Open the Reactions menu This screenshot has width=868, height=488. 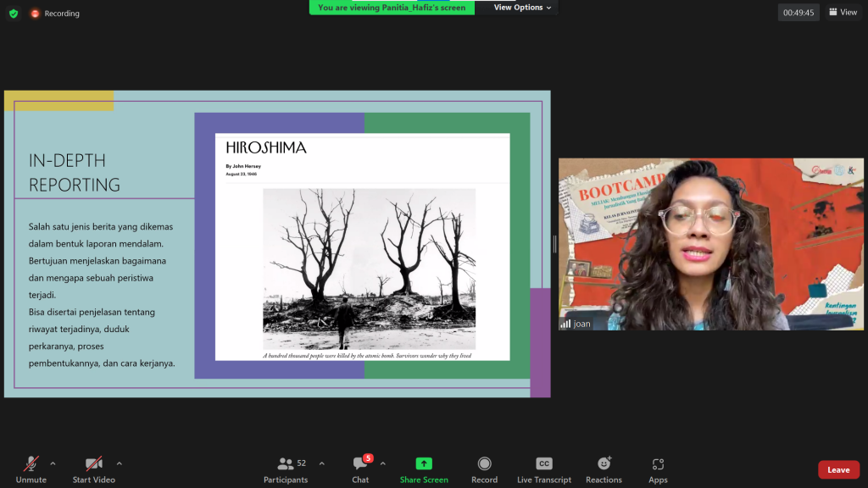pos(604,469)
